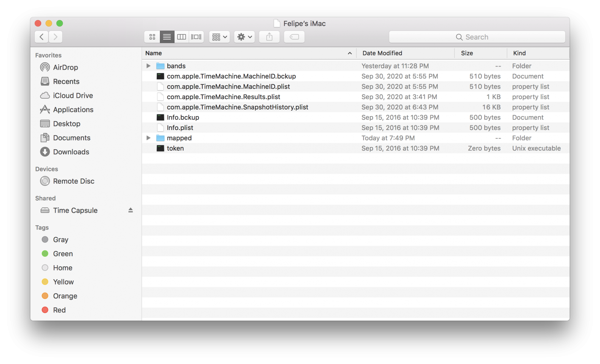Select the bands folder icon
The width and height of the screenshot is (600, 364).
160,66
